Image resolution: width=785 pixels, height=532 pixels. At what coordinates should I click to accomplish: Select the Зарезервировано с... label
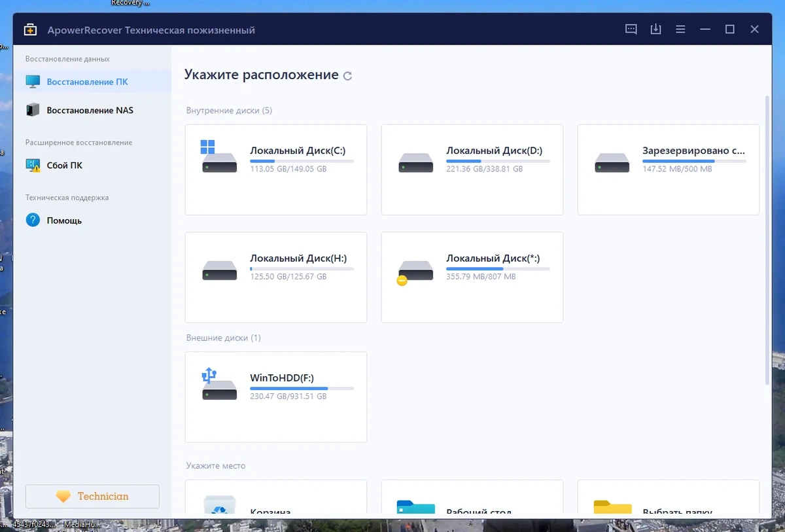point(693,151)
